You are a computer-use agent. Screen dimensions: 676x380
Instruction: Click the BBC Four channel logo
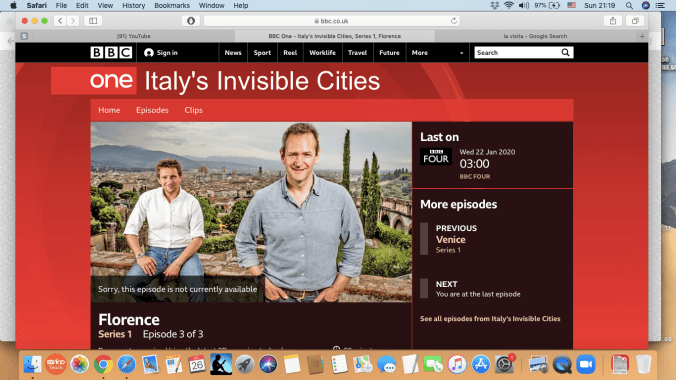436,157
